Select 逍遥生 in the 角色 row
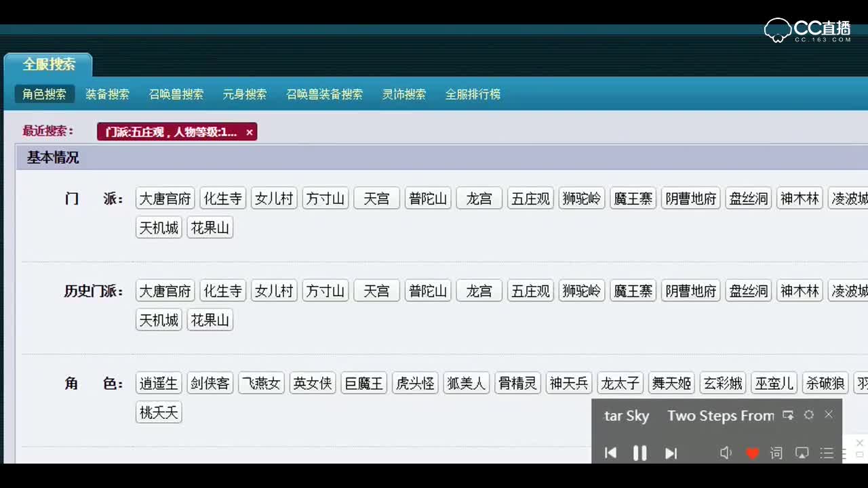868x488 pixels. [x=158, y=383]
